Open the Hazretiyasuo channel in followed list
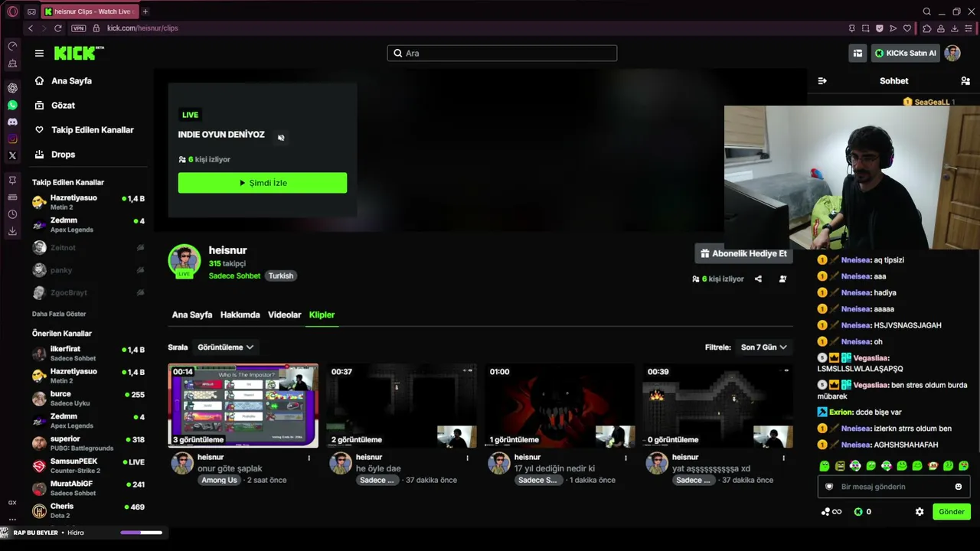The image size is (980, 551). pos(89,202)
